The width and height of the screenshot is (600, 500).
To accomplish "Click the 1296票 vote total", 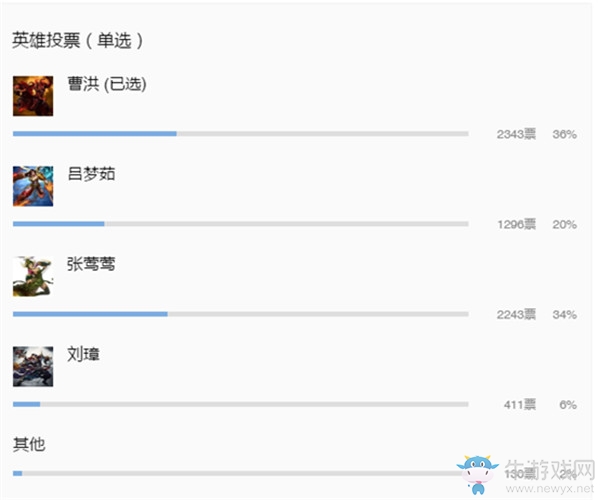I will tap(516, 224).
